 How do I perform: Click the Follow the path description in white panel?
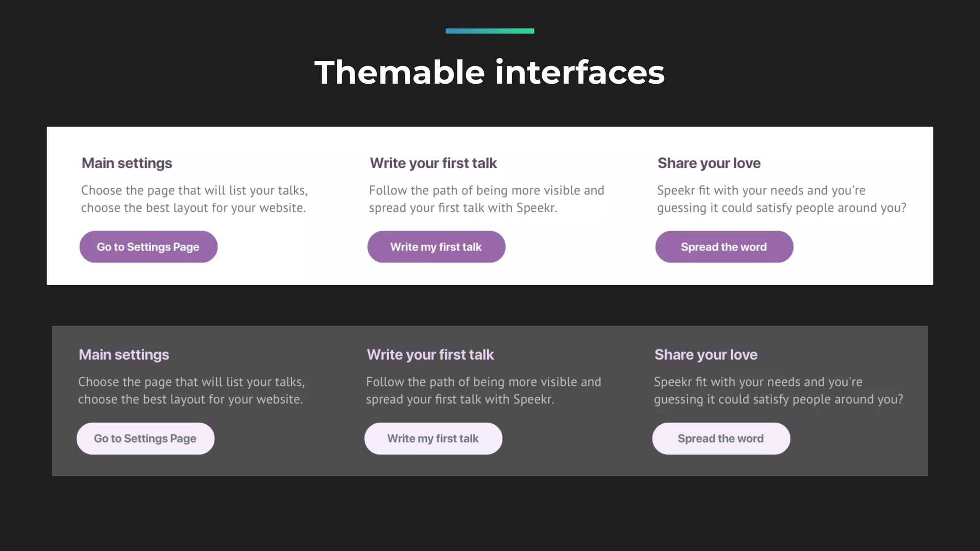[x=486, y=199]
